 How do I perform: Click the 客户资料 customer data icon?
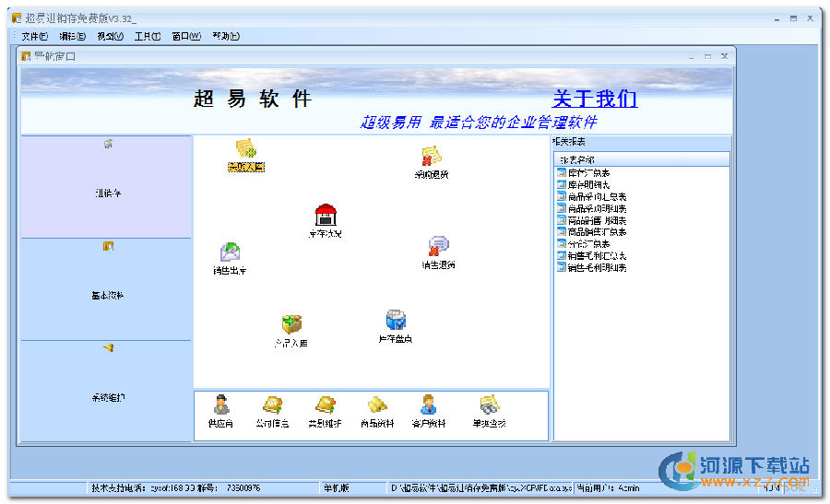tap(429, 405)
